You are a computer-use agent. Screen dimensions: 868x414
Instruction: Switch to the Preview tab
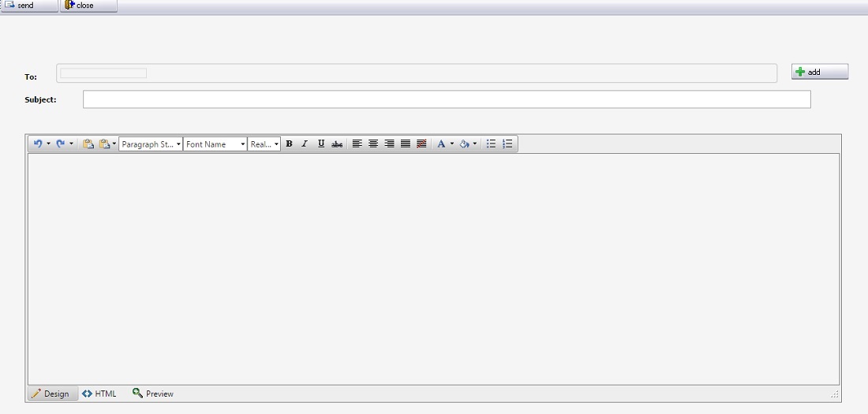pos(153,393)
